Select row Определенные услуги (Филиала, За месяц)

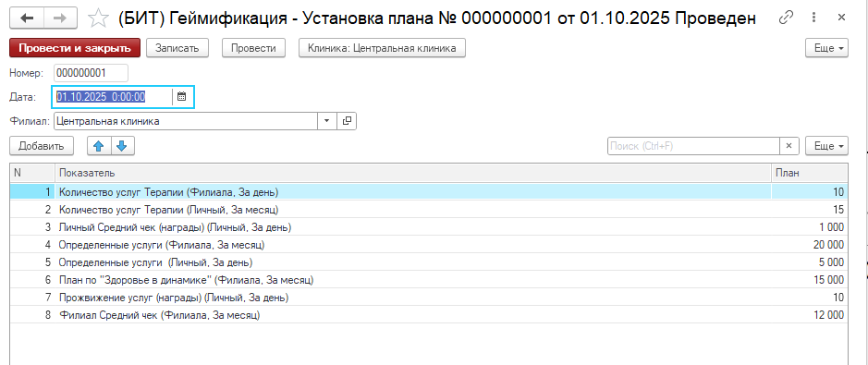[x=429, y=245]
